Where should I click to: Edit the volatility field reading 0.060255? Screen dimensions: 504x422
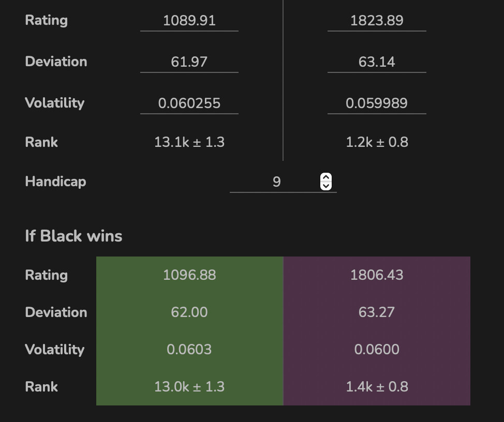(189, 103)
